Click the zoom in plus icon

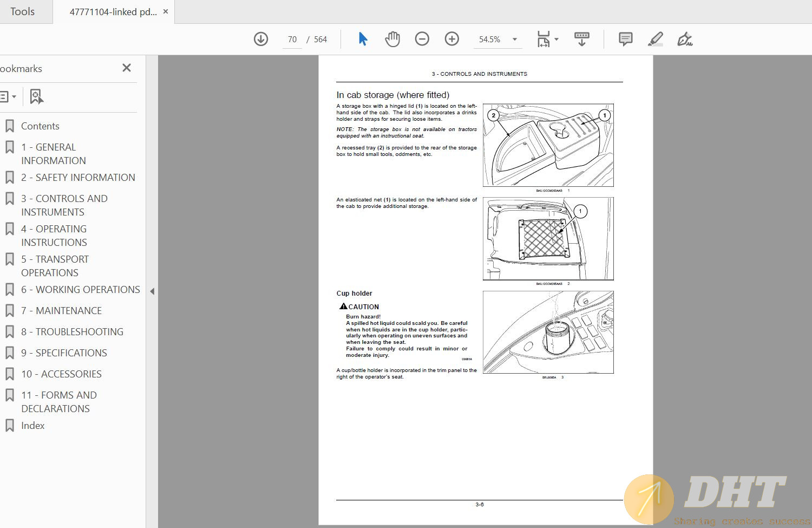pos(452,39)
